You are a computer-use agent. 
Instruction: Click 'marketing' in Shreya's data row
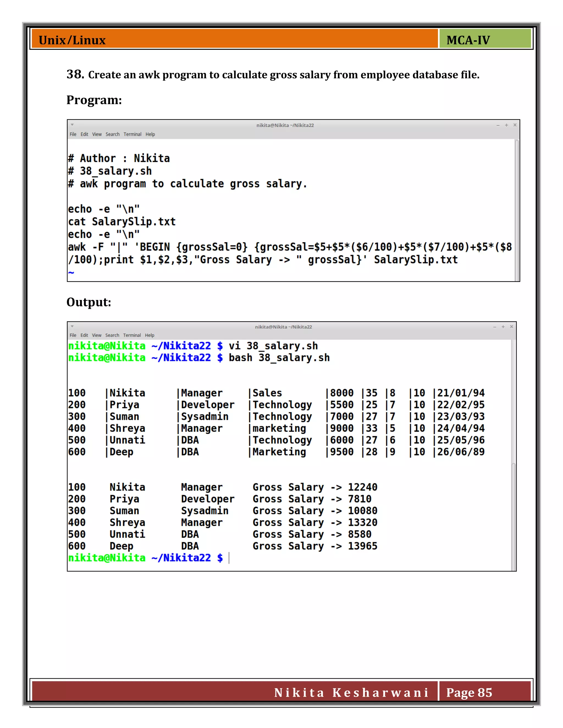point(279,428)
